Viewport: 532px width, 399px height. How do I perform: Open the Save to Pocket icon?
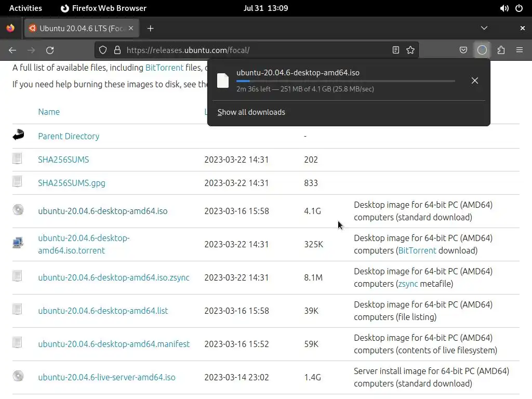point(463,50)
